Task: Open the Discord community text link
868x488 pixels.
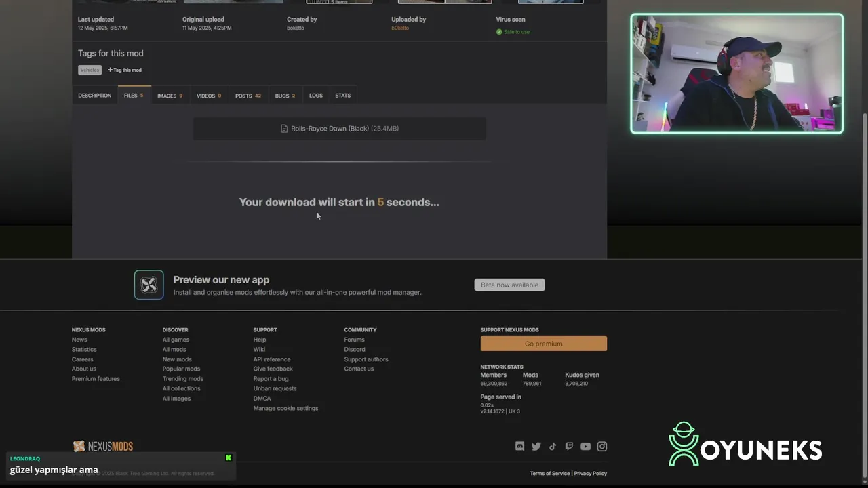Action: coord(355,350)
